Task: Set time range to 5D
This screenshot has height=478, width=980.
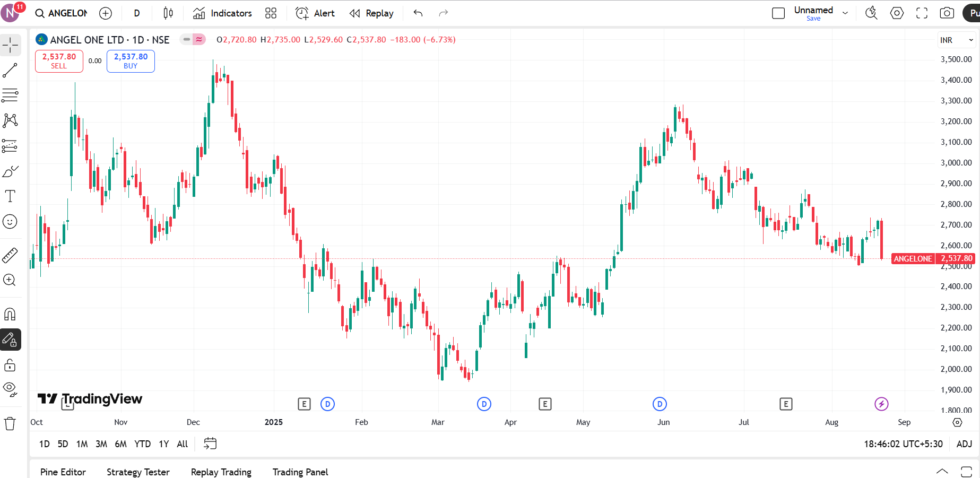Action: coord(63,444)
